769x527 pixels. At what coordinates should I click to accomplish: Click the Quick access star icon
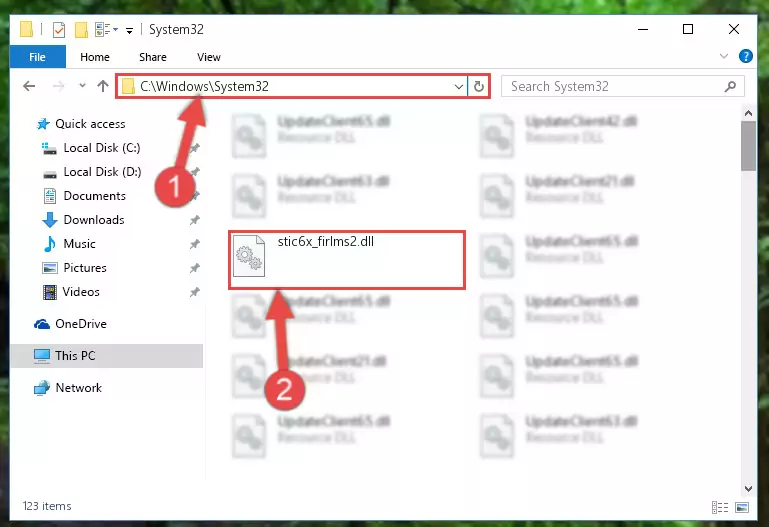(x=43, y=124)
